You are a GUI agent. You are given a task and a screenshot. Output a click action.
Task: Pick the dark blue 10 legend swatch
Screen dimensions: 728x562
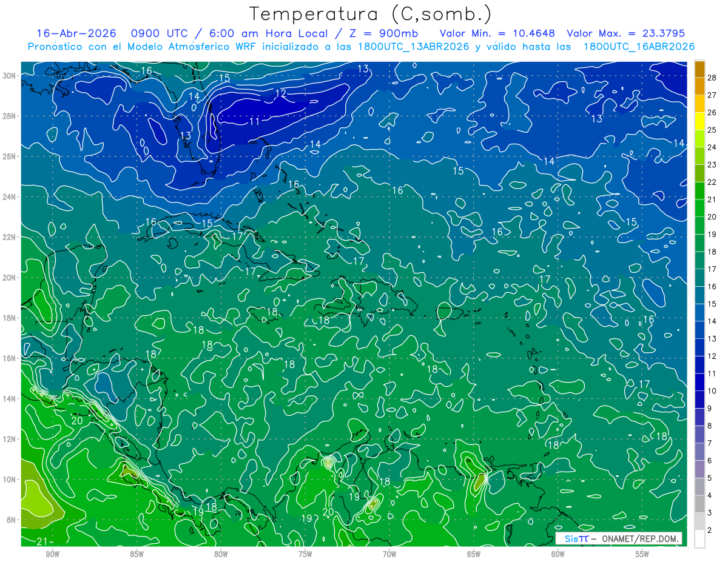[699, 382]
